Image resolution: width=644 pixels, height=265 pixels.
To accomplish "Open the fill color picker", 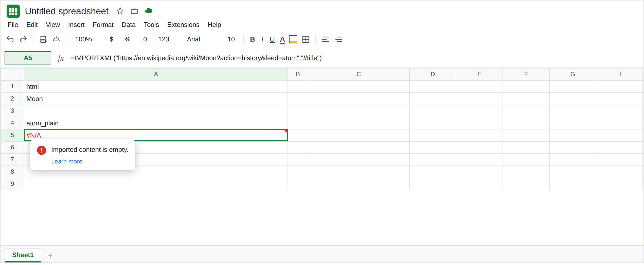I will click(x=293, y=39).
